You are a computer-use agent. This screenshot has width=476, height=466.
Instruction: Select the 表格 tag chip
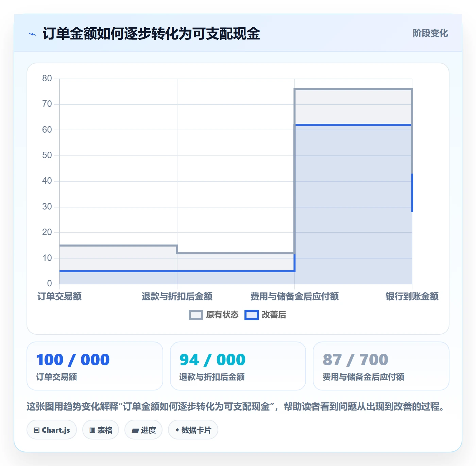tap(101, 430)
